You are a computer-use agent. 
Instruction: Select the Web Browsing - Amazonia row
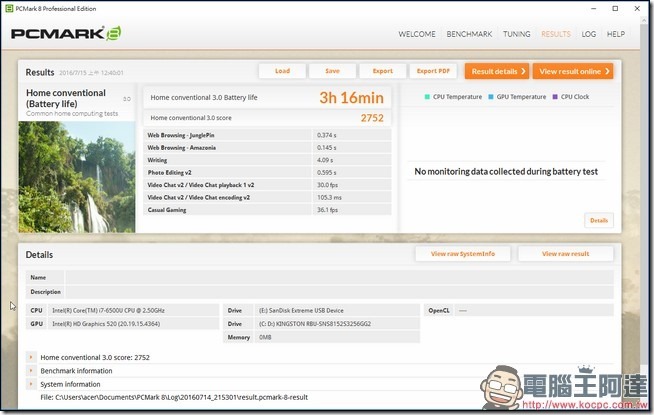267,148
